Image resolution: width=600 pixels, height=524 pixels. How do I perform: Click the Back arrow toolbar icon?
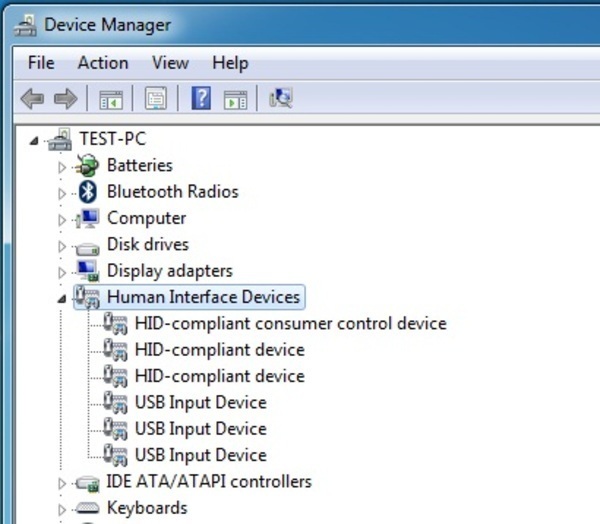32,99
